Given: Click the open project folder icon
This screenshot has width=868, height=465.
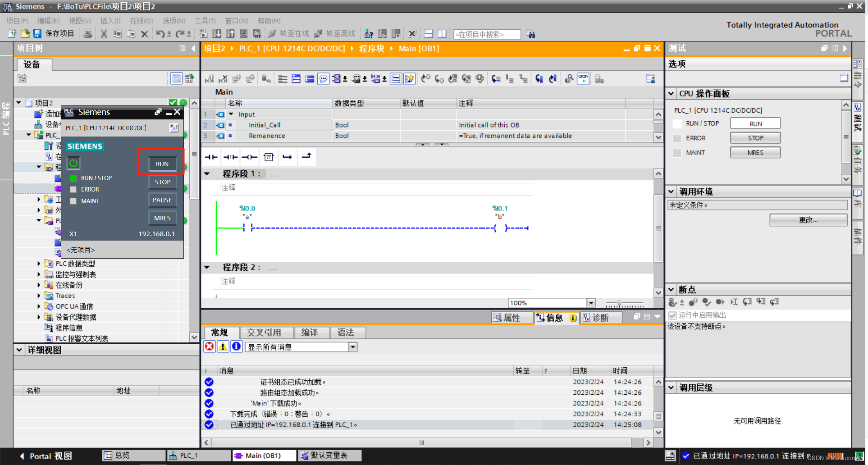Looking at the screenshot, I should click(x=25, y=34).
